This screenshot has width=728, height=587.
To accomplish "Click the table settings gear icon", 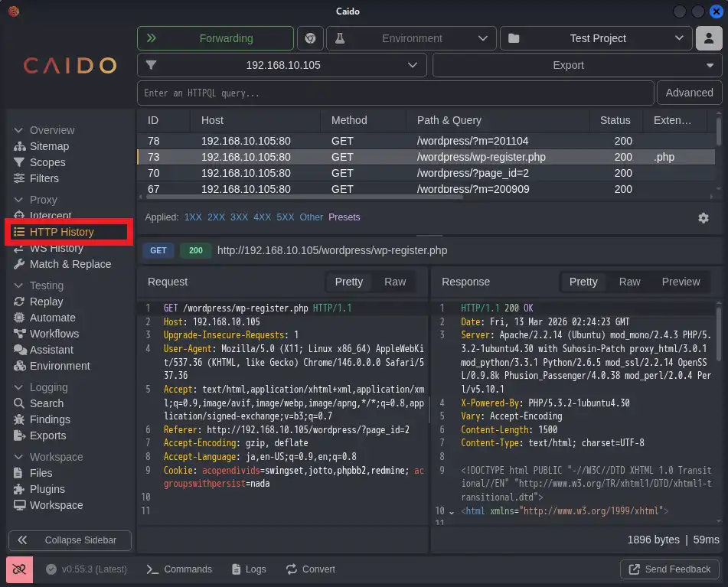I will point(703,218).
